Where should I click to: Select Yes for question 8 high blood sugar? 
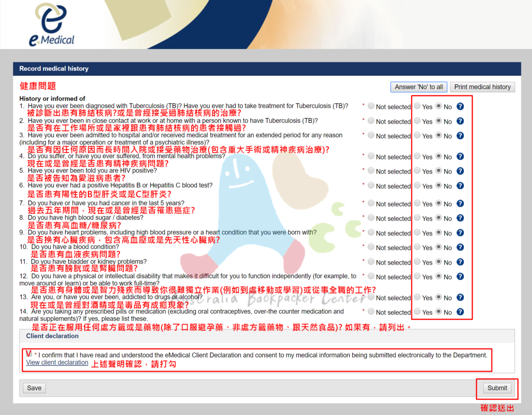click(x=417, y=218)
